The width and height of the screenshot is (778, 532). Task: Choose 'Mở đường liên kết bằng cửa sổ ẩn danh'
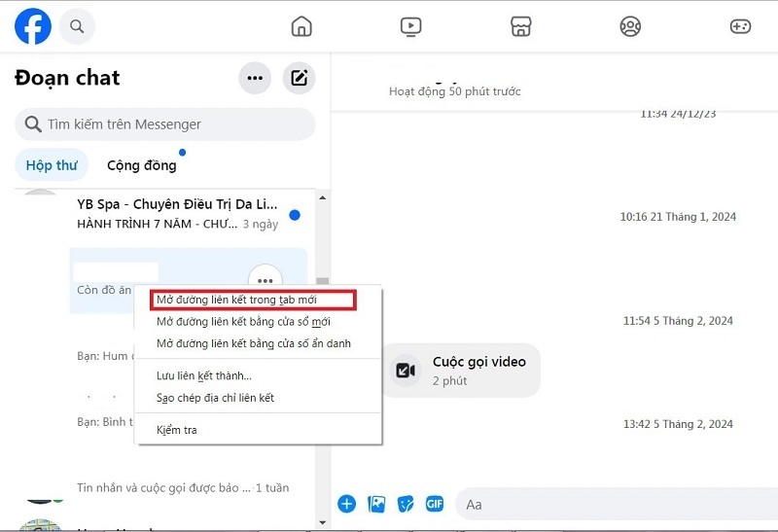coord(253,343)
